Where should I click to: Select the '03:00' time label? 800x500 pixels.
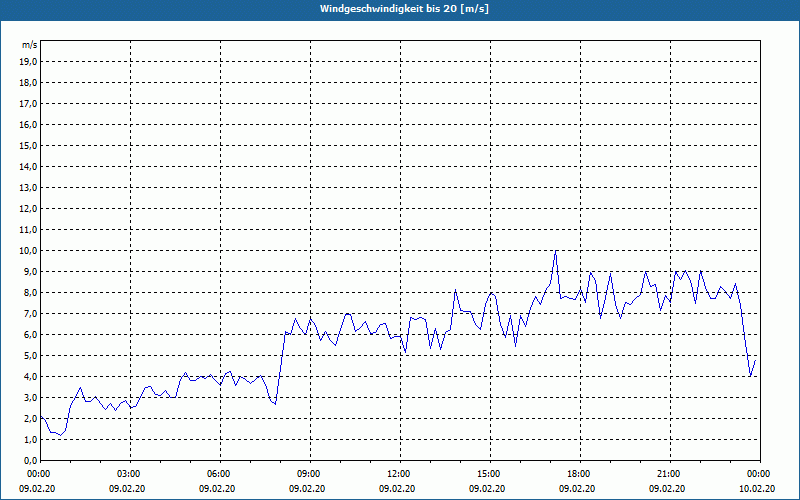click(130, 474)
